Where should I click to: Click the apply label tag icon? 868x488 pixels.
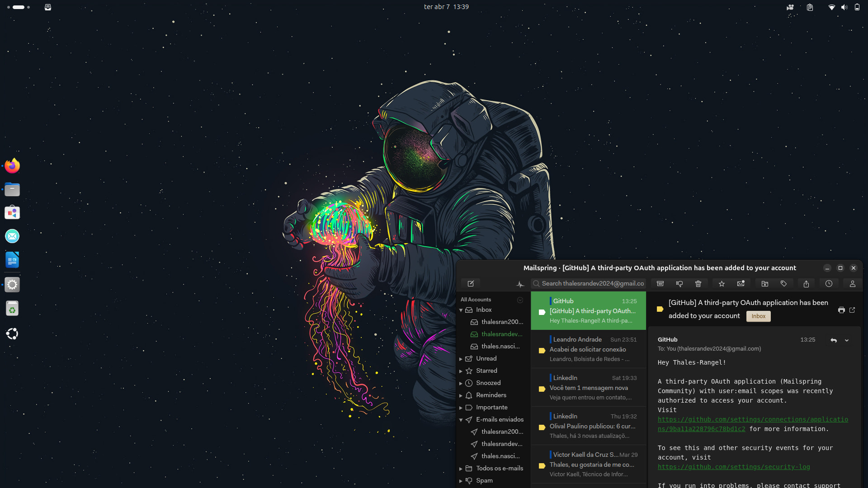[783, 284]
